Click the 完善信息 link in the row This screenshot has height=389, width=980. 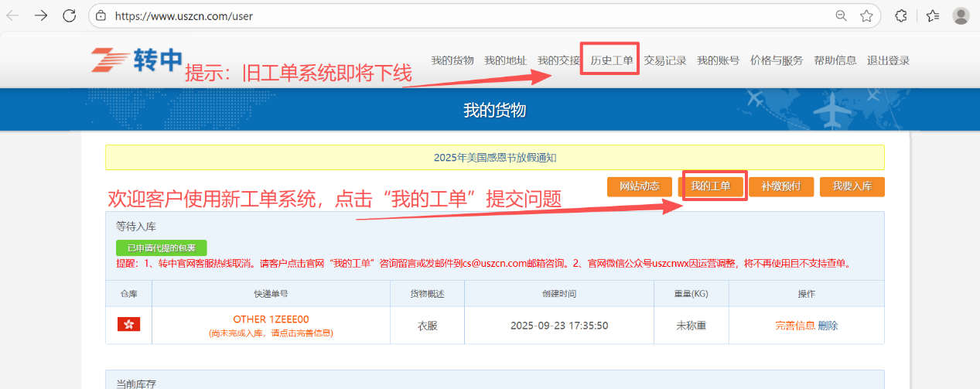tap(794, 326)
